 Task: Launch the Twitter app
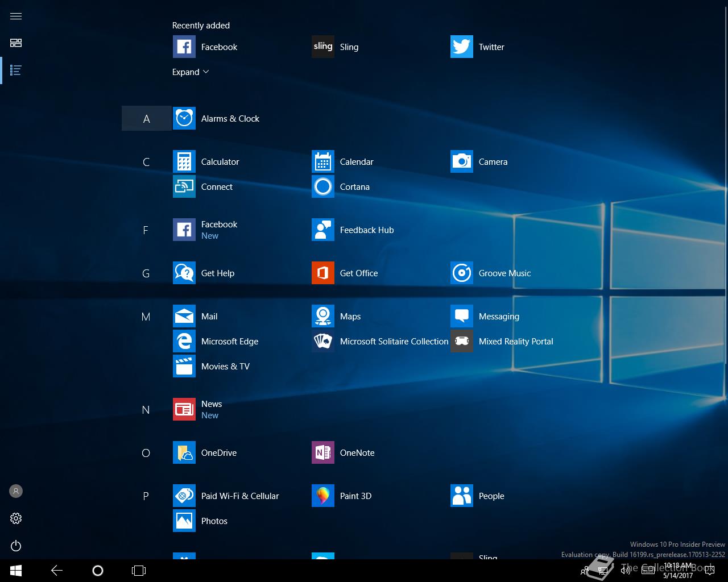(478, 47)
